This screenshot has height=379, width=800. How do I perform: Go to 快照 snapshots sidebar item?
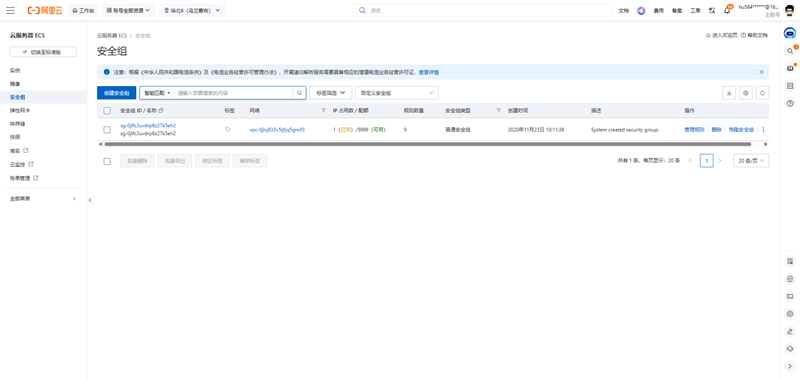[x=15, y=137]
